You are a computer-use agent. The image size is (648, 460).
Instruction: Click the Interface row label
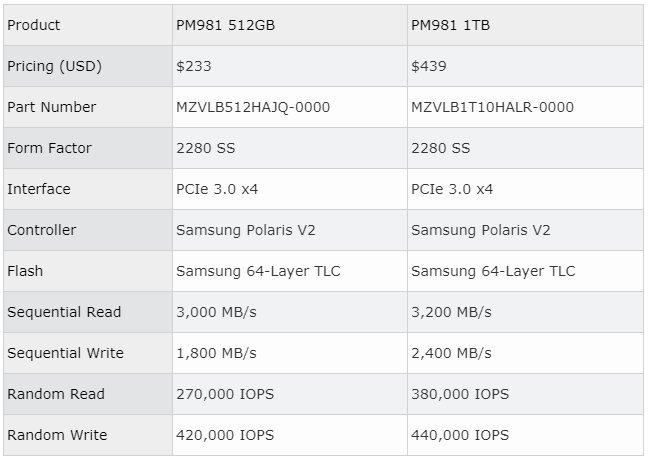point(39,189)
